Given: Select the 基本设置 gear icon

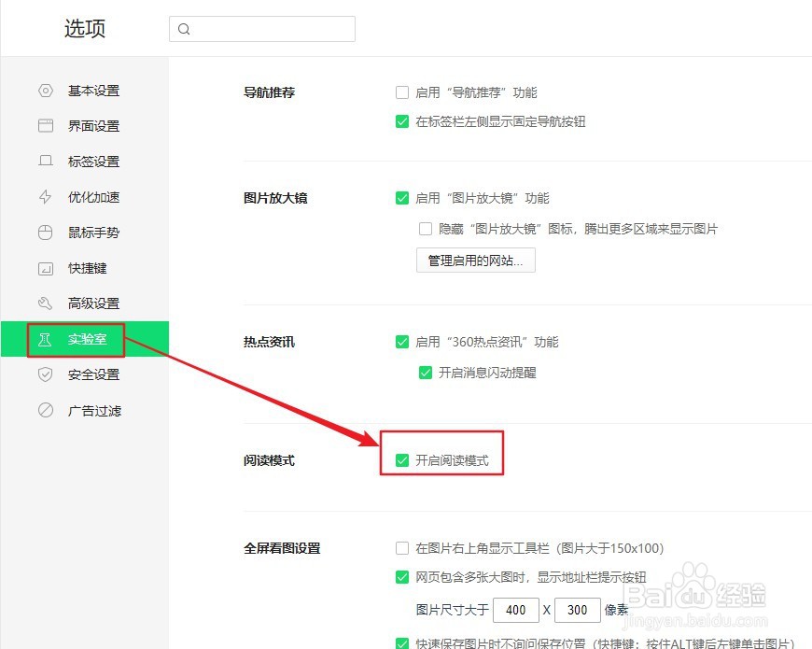Looking at the screenshot, I should point(45,91).
